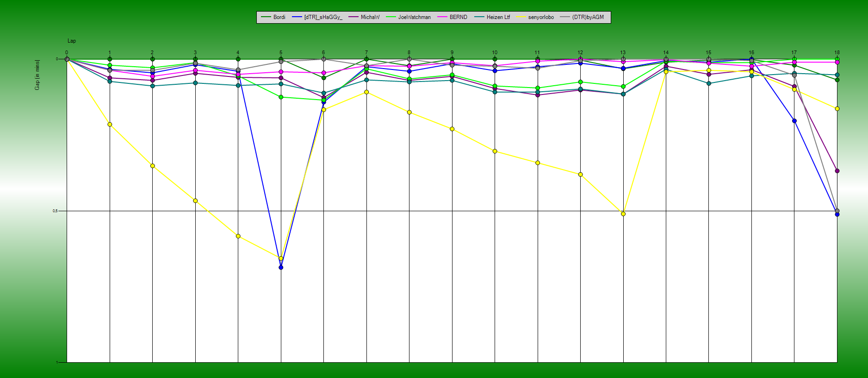Click the lap 5 axis label
The height and width of the screenshot is (378, 868).
coord(281,53)
